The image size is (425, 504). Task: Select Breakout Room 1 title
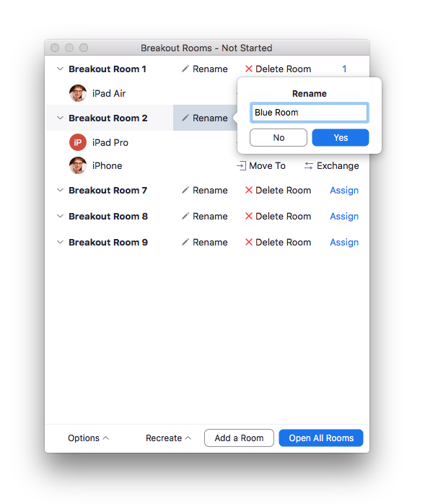[108, 69]
